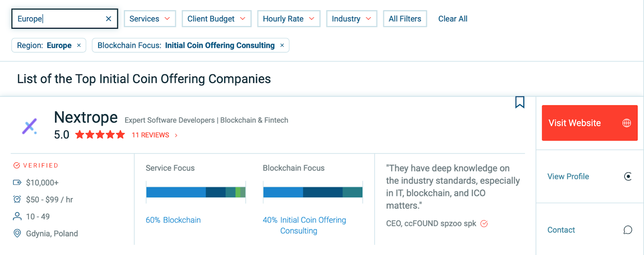This screenshot has height=255, width=644.
Task: Open the Services dropdown filter
Action: [150, 19]
